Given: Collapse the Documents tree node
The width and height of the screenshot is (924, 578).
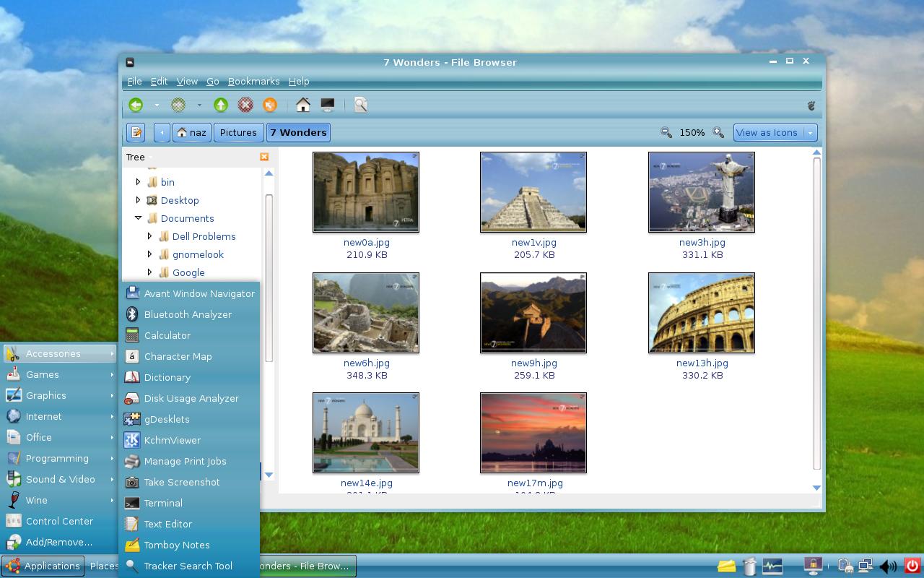Looking at the screenshot, I should click(138, 218).
